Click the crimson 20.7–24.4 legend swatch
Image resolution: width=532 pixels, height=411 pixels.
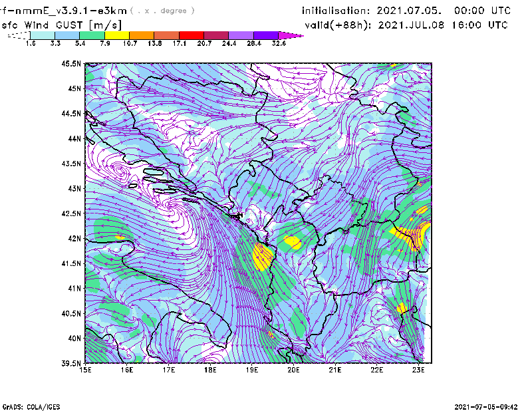coord(216,35)
